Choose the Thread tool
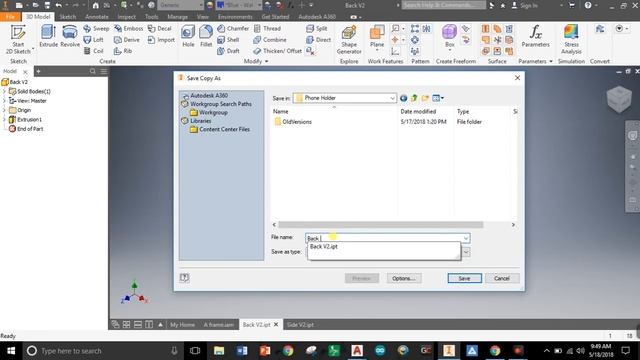Image resolution: width=640 pixels, height=360 pixels. 267,29
